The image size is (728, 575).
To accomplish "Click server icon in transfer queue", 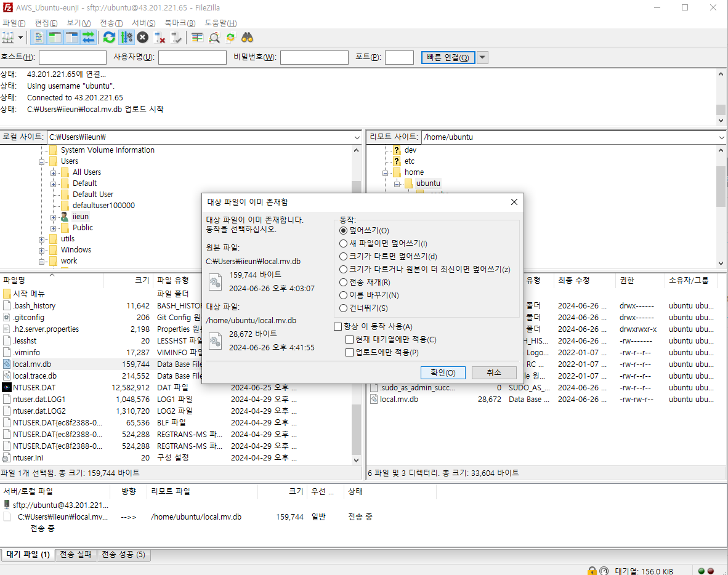I will tap(7, 504).
